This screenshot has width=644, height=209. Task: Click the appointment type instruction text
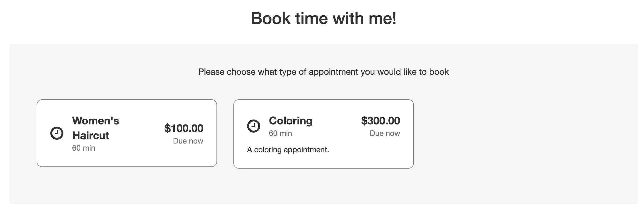tap(323, 72)
